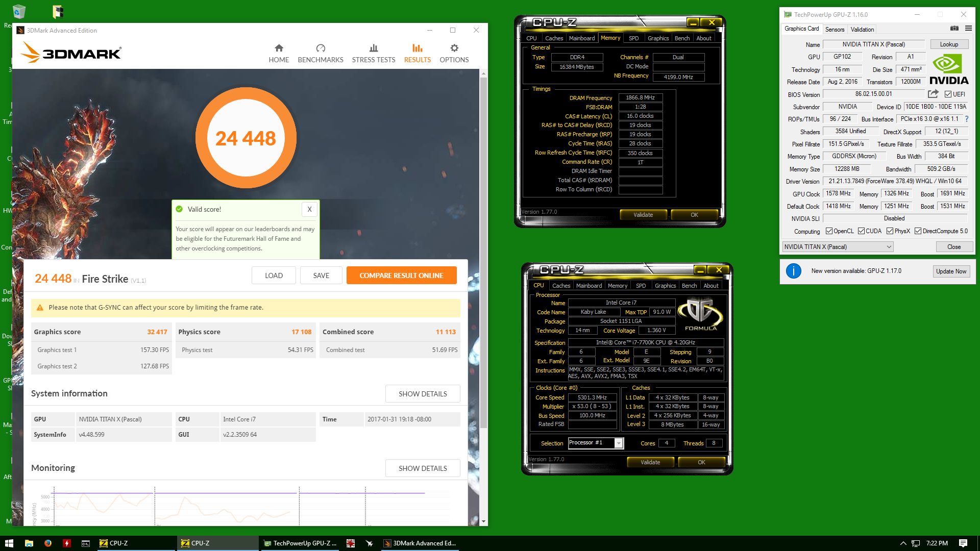Image resolution: width=980 pixels, height=551 pixels.
Task: Select the Memory tab in lower CPU-Z window
Action: tap(618, 286)
